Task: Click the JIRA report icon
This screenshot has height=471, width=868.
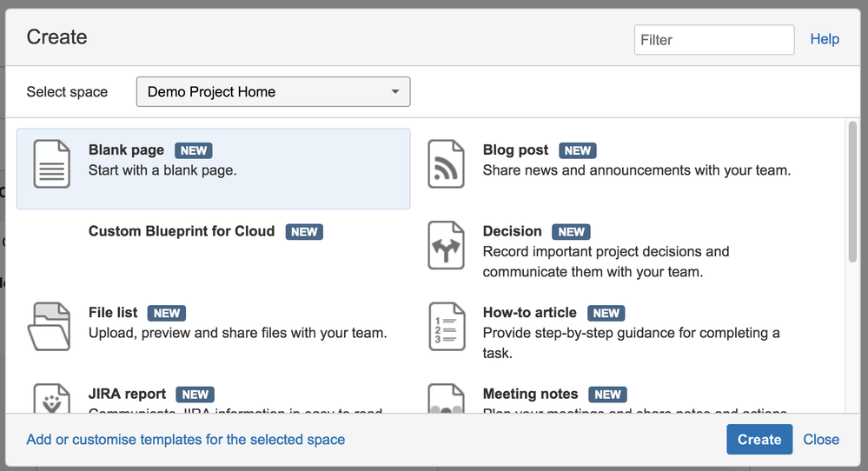Action: pyautogui.click(x=52, y=399)
